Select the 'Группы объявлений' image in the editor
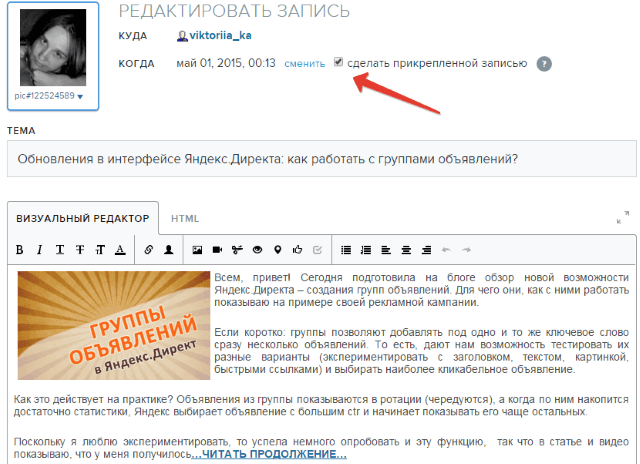The height and width of the screenshot is (464, 640). coord(114,325)
